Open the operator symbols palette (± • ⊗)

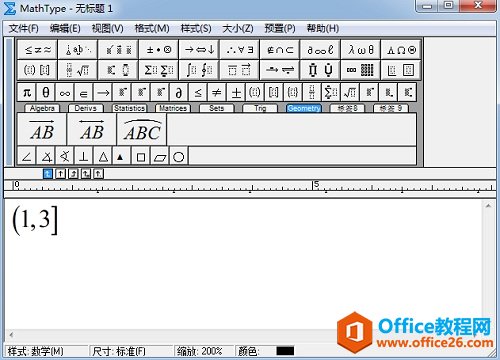[159, 50]
